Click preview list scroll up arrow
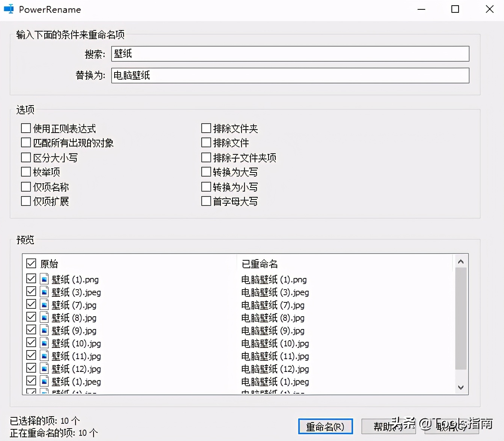This screenshot has height=441, width=504. tap(461, 261)
